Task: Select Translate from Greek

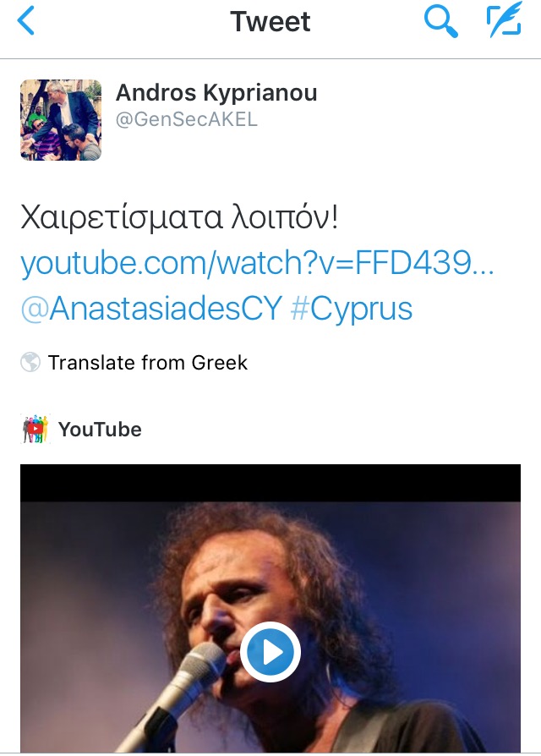Action: [x=147, y=363]
